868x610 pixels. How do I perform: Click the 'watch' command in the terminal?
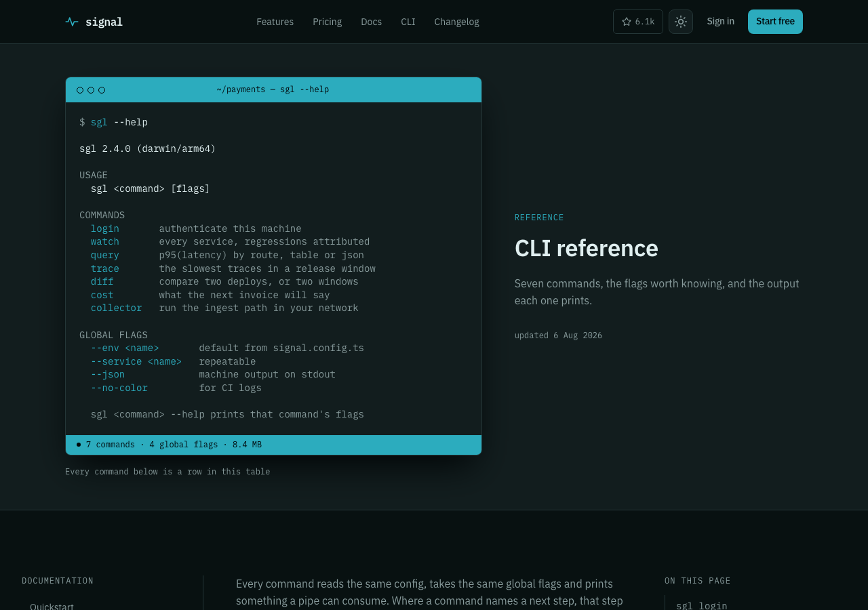point(105,242)
